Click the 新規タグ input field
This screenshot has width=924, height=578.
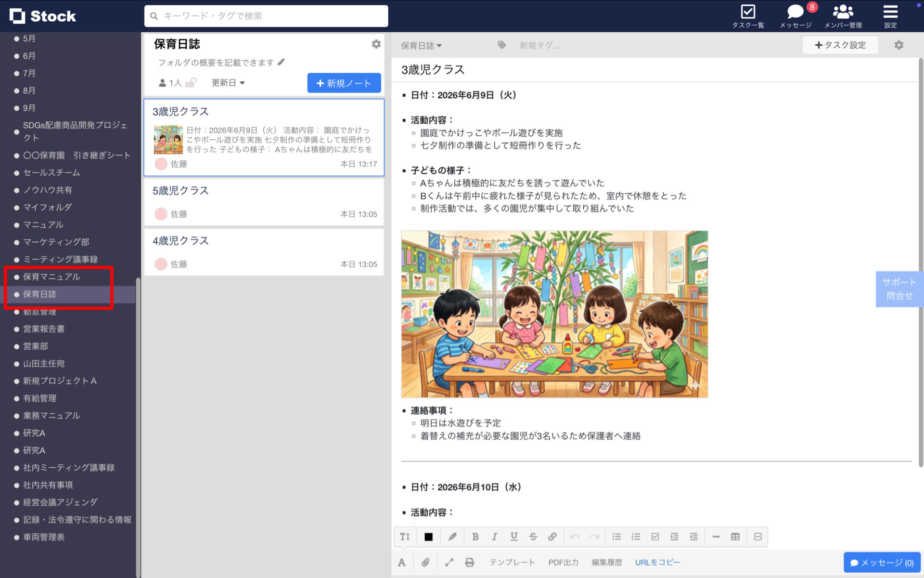[x=539, y=45]
